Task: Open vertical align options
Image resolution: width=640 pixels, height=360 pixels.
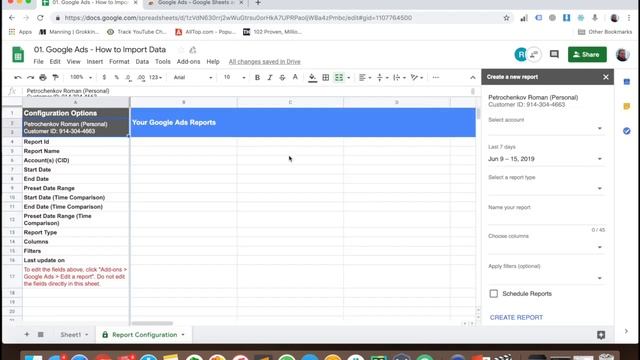Action: point(382,78)
